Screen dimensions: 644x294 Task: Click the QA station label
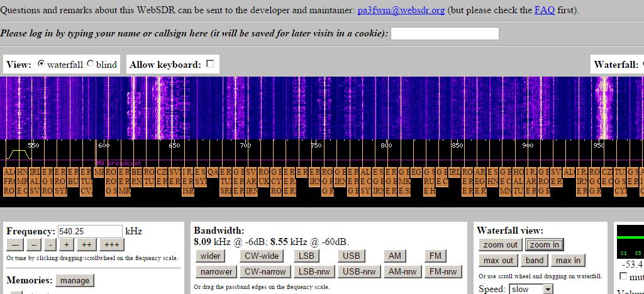[x=213, y=172]
